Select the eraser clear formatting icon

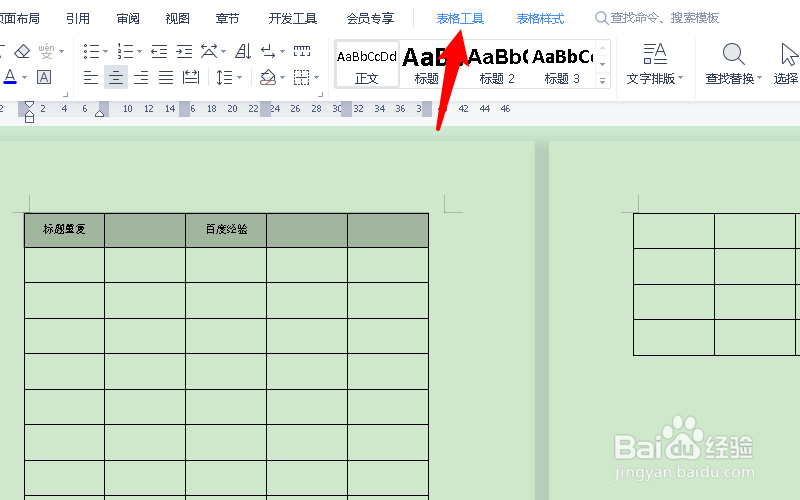[22, 51]
